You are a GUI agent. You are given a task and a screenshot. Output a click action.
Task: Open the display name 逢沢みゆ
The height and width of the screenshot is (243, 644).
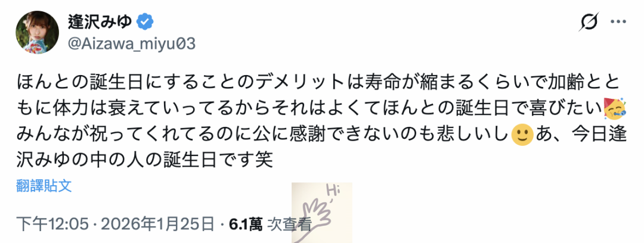pyautogui.click(x=100, y=22)
